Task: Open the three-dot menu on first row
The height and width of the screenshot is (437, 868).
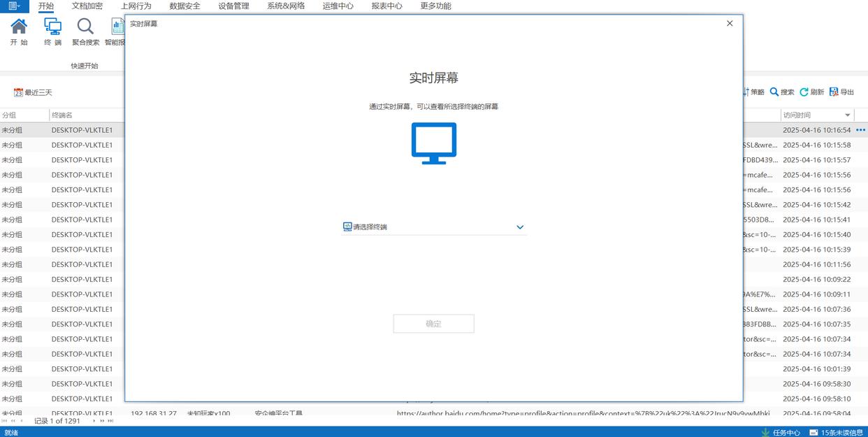Action: point(861,130)
